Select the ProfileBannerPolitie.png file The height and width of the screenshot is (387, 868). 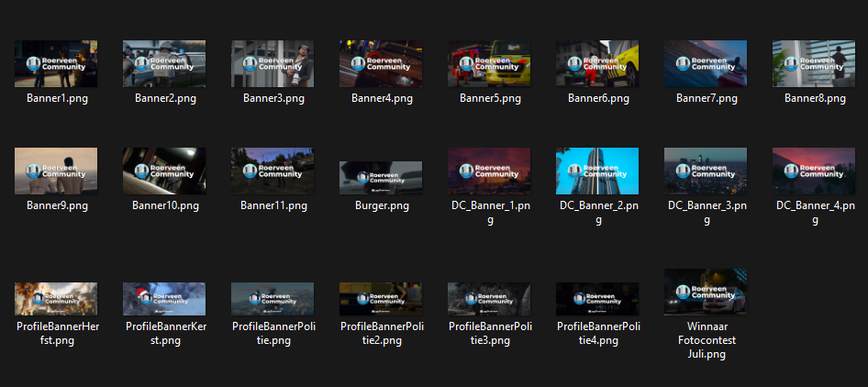pos(273,299)
